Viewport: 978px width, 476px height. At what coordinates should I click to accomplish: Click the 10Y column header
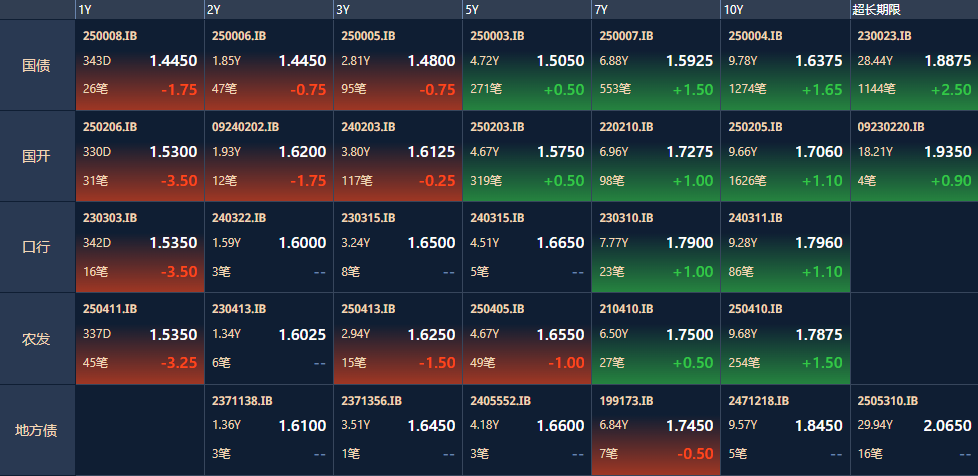785,10
